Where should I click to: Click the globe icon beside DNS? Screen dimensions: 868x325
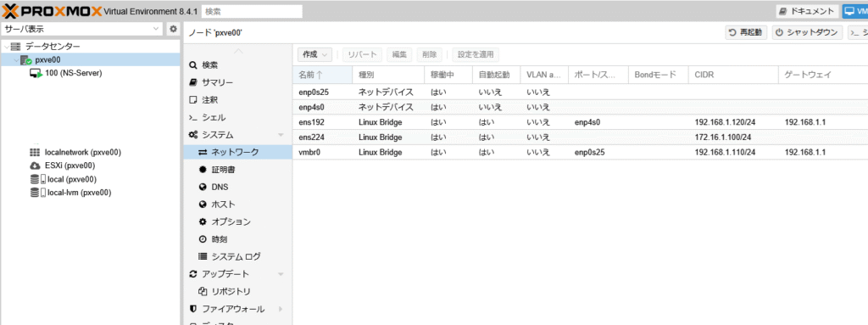click(203, 187)
